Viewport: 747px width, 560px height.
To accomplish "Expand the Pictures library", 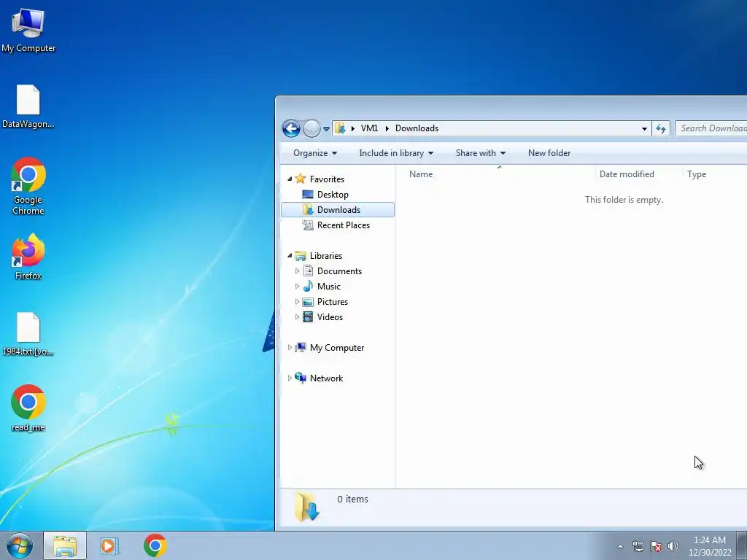I will 297,301.
